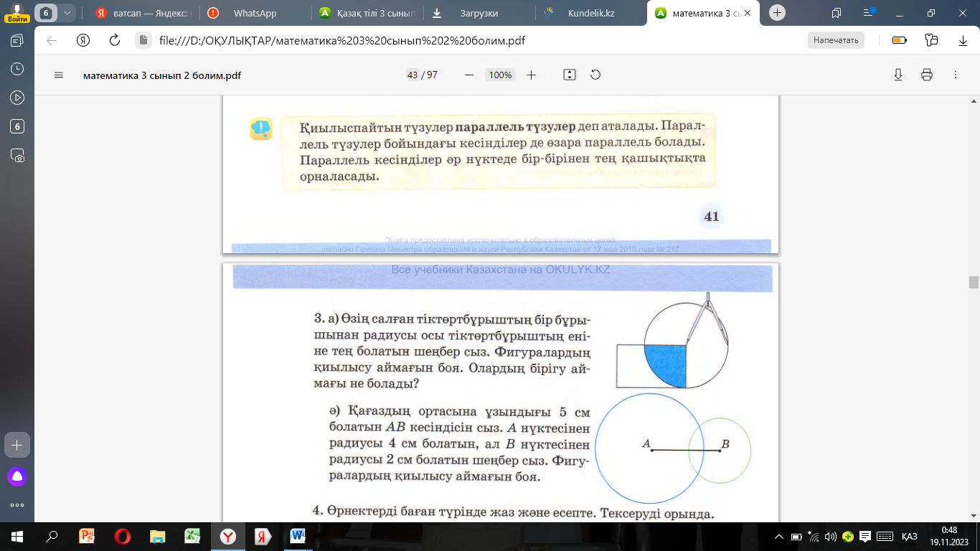Reload the current page
The image size is (980, 551).
tap(114, 40)
